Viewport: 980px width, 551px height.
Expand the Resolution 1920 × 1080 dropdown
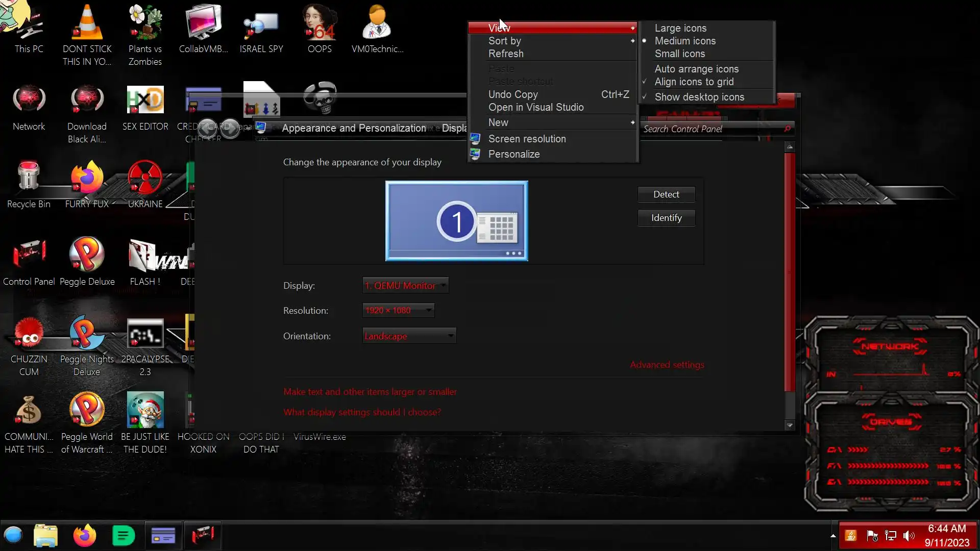(398, 310)
